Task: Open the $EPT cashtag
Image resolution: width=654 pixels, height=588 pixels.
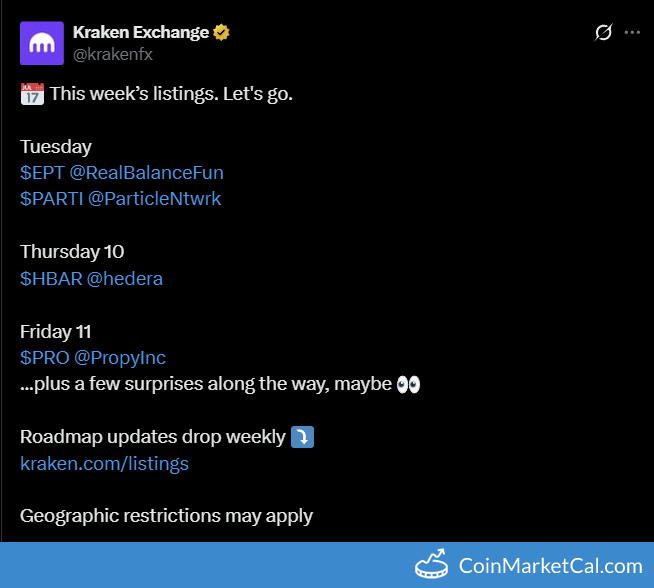Action: (x=42, y=172)
